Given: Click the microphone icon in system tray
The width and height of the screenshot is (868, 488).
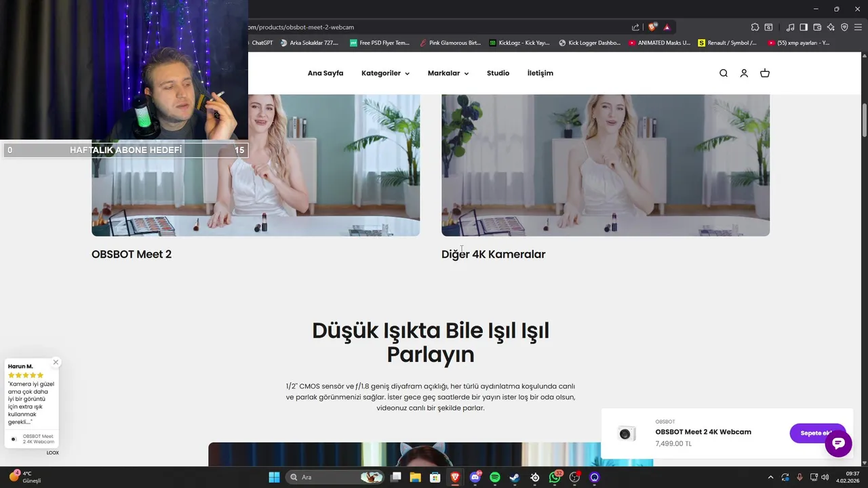Looking at the screenshot, I should click(x=800, y=477).
